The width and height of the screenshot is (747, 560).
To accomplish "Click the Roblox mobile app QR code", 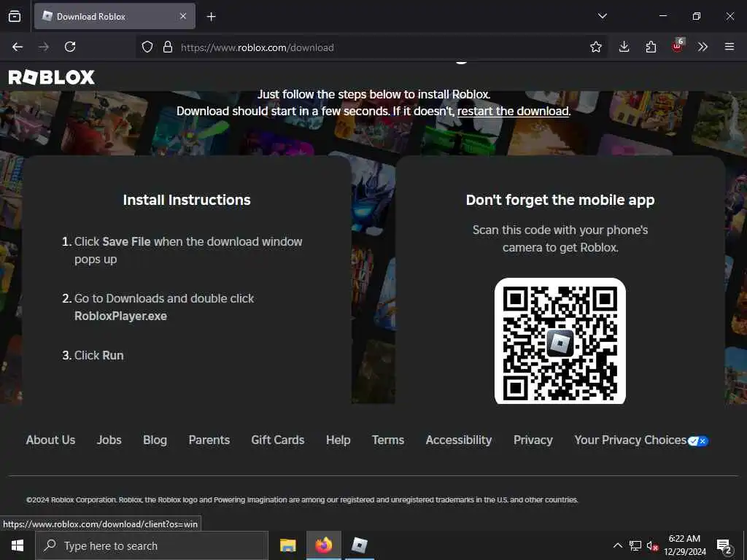I will pos(560,341).
